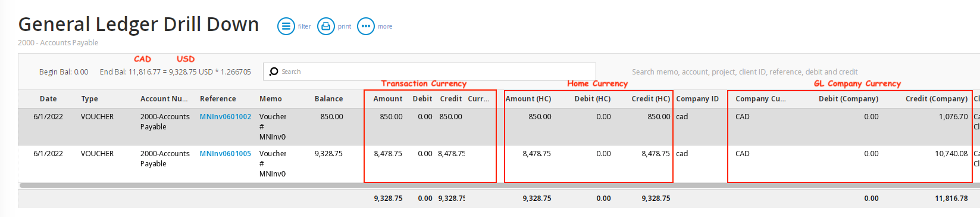Viewport: 980px width, 217px height.
Task: Select the first 6/1/2022 voucher row
Action: pyautogui.click(x=499, y=126)
